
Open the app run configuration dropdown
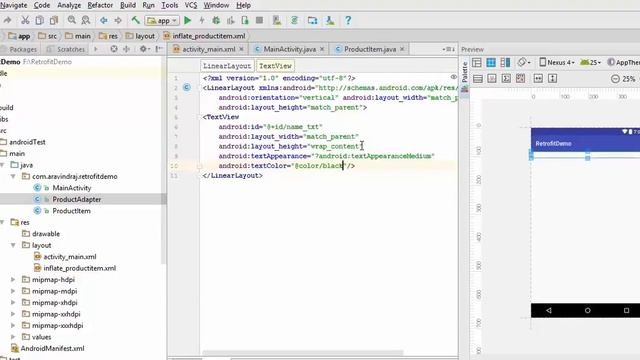(x=162, y=20)
